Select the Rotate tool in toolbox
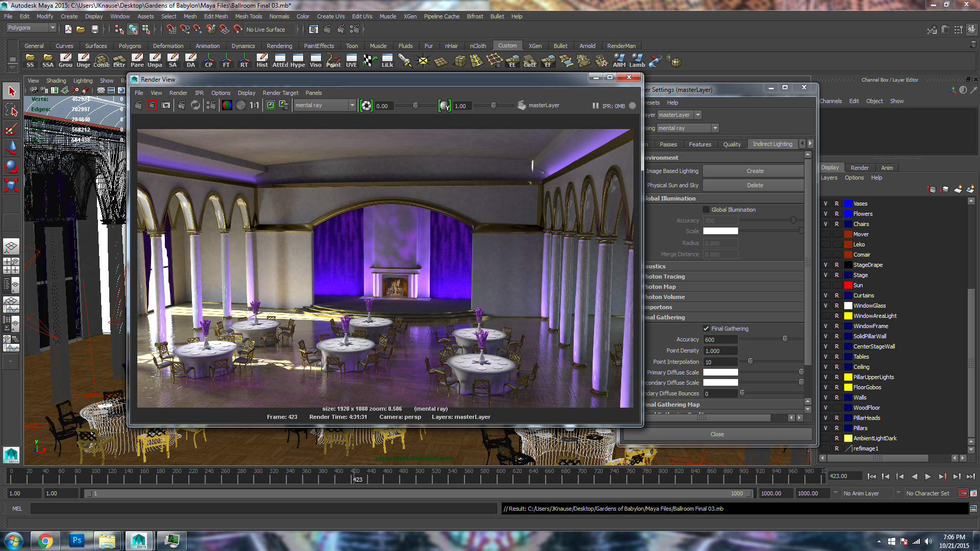This screenshot has width=980, height=551. (11, 166)
